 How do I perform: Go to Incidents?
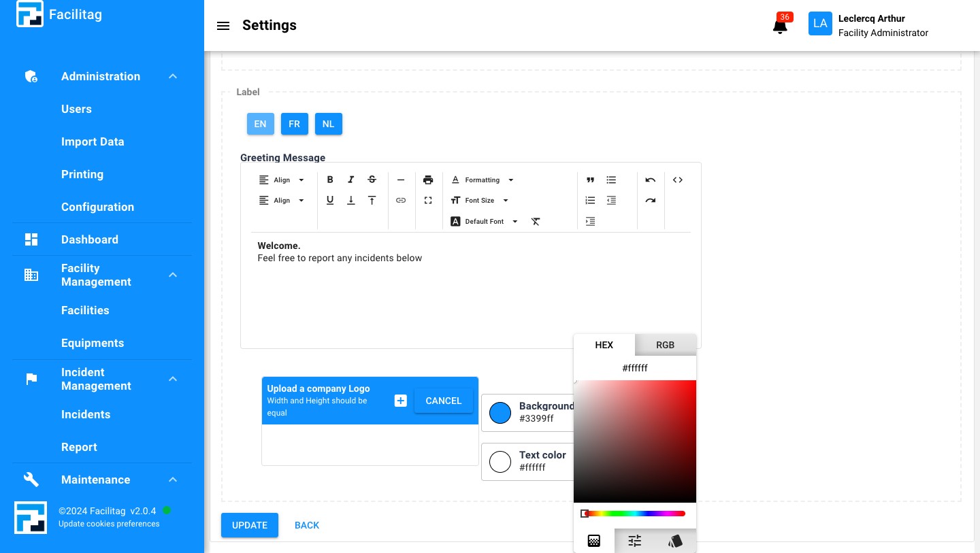pyautogui.click(x=86, y=414)
